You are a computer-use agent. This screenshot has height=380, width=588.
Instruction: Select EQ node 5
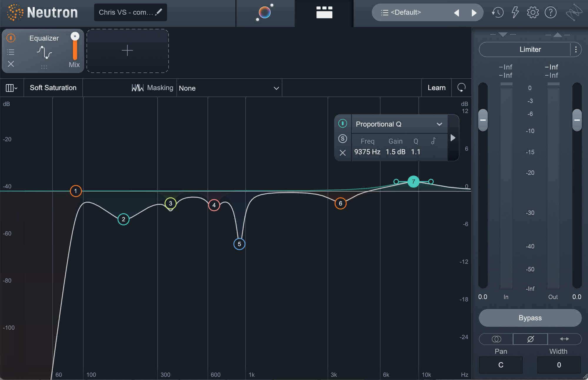[x=239, y=244]
